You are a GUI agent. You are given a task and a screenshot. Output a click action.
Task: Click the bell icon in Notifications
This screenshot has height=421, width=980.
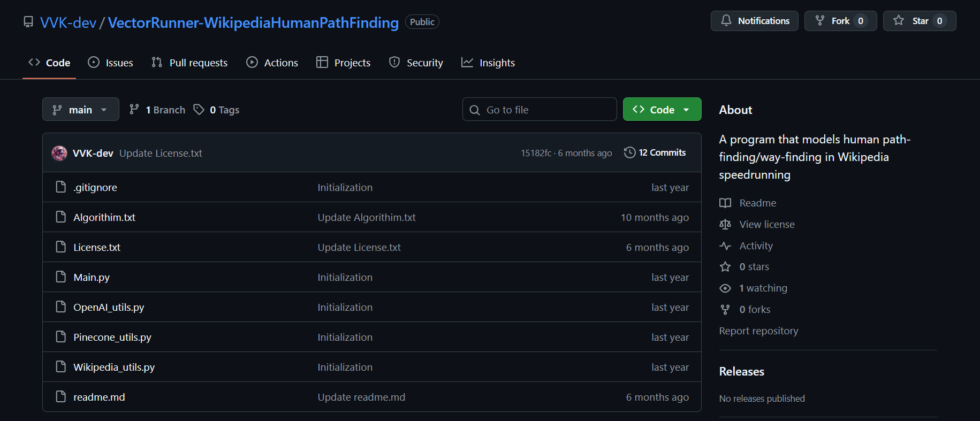[x=726, y=21]
